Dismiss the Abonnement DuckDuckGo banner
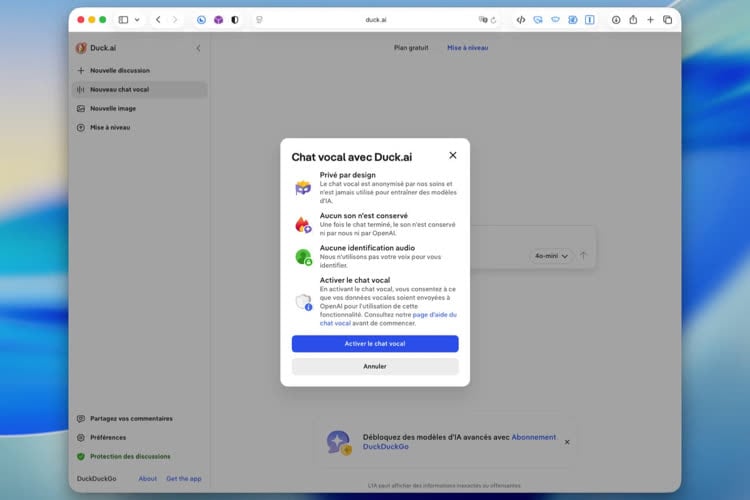The image size is (750, 500). click(x=567, y=441)
